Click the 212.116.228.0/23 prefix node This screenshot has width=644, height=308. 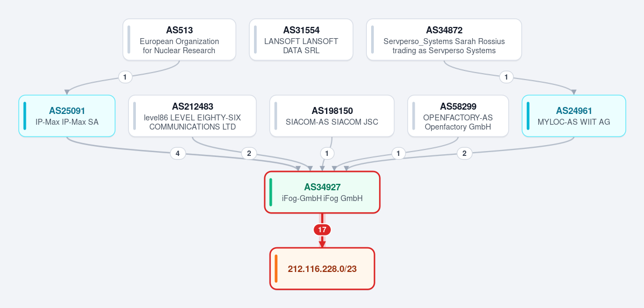coord(322,269)
